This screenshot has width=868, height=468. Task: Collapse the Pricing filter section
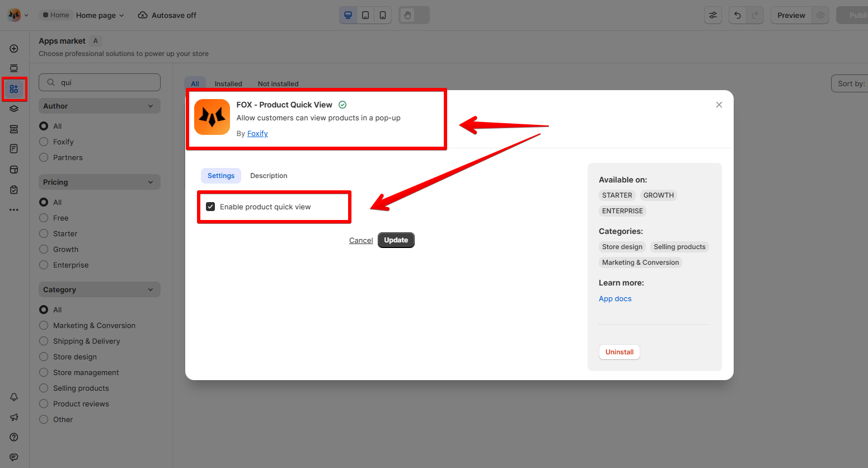tap(100, 182)
